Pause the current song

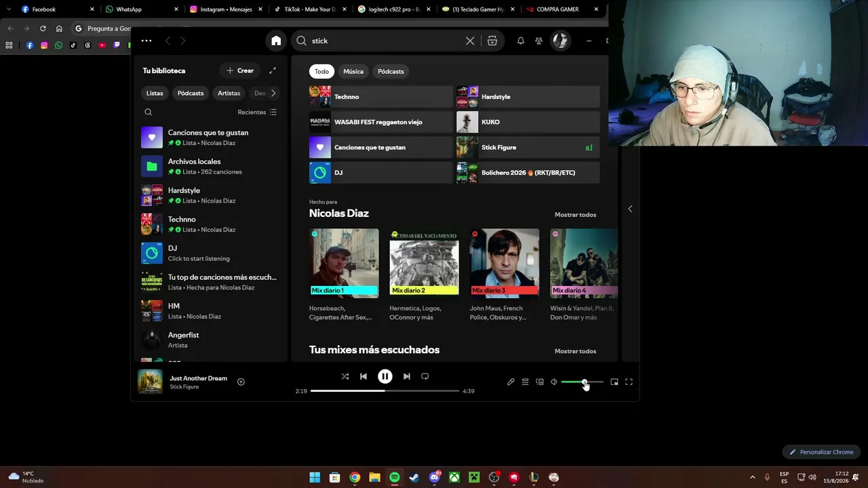(384, 376)
